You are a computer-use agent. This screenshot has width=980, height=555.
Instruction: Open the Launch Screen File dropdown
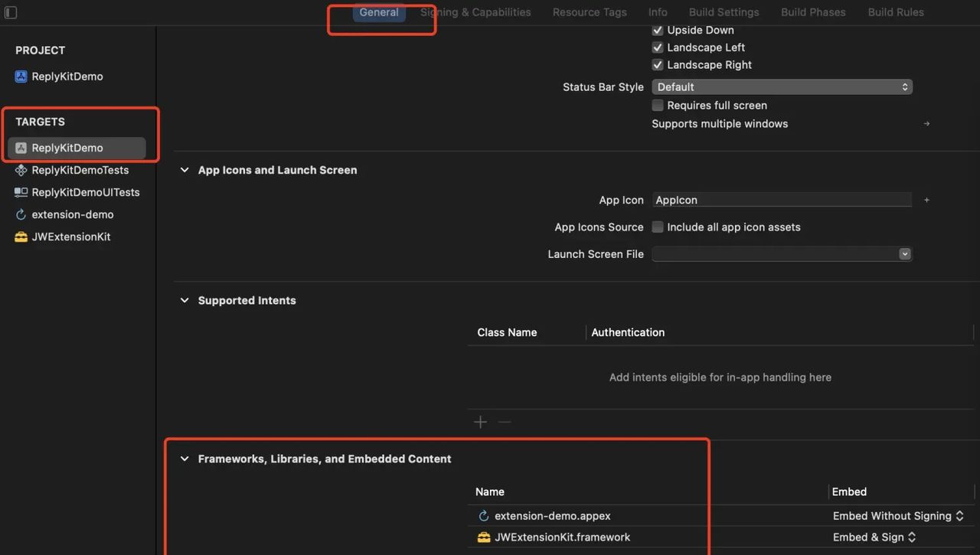[781, 254]
